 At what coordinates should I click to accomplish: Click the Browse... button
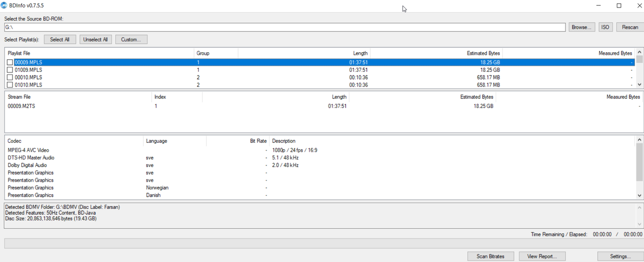582,27
